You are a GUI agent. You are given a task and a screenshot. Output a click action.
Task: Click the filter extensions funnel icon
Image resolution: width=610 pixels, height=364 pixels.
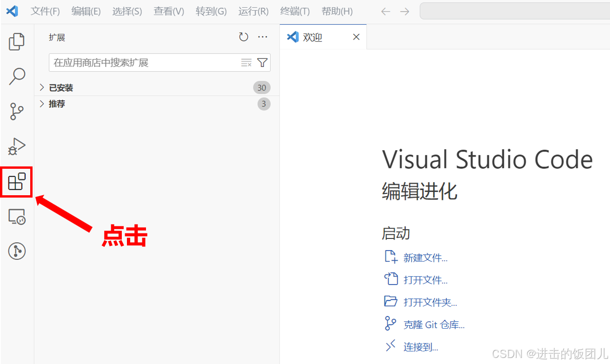pyautogui.click(x=262, y=63)
